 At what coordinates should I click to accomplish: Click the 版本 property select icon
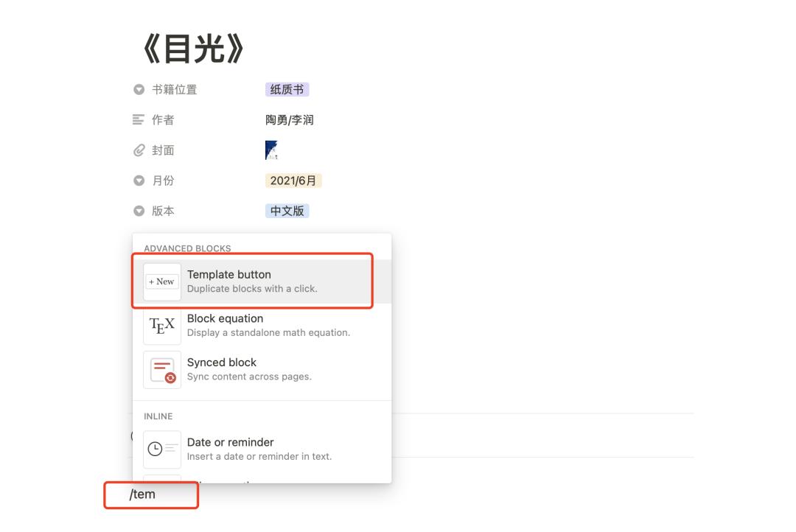tap(139, 211)
